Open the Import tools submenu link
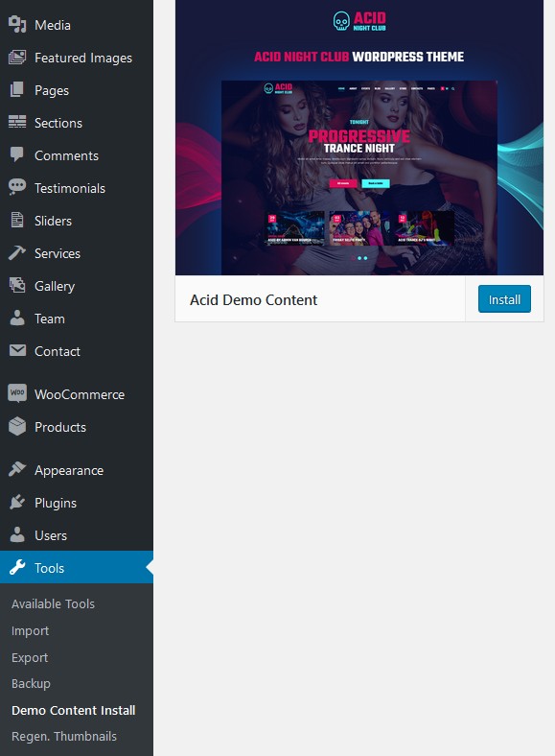The image size is (555, 756). coord(30,630)
